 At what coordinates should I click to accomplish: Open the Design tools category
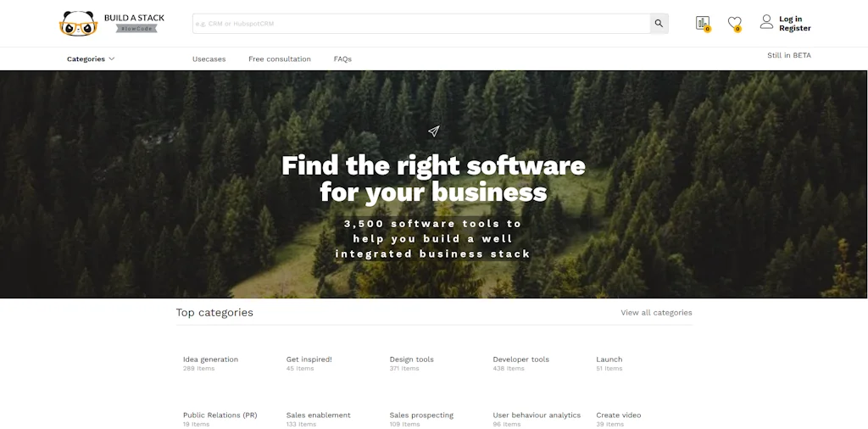click(411, 359)
